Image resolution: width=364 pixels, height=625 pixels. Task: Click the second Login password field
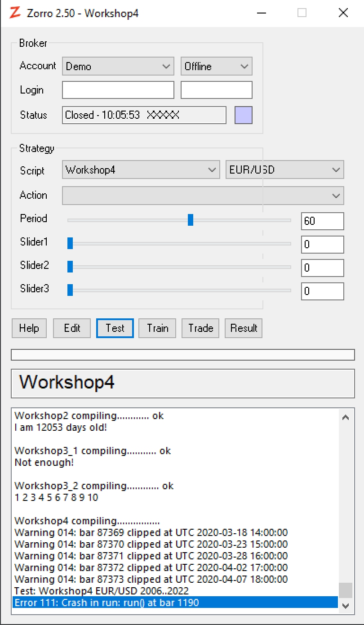click(216, 90)
